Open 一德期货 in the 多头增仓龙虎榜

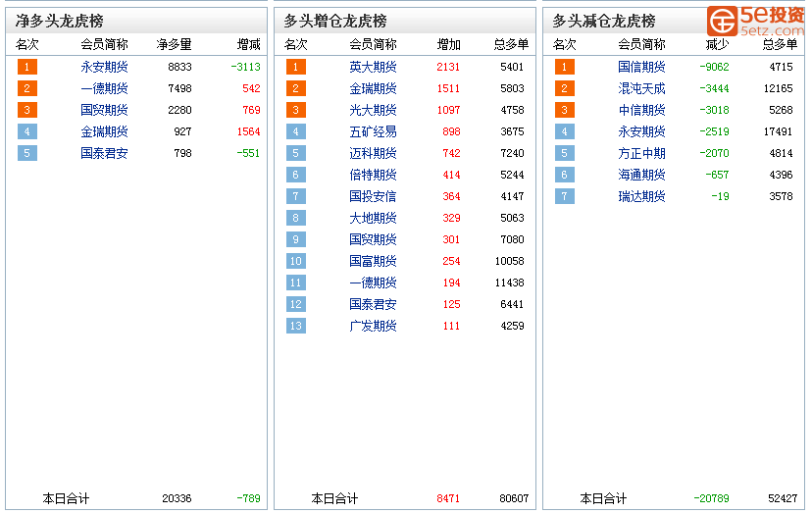click(x=373, y=283)
